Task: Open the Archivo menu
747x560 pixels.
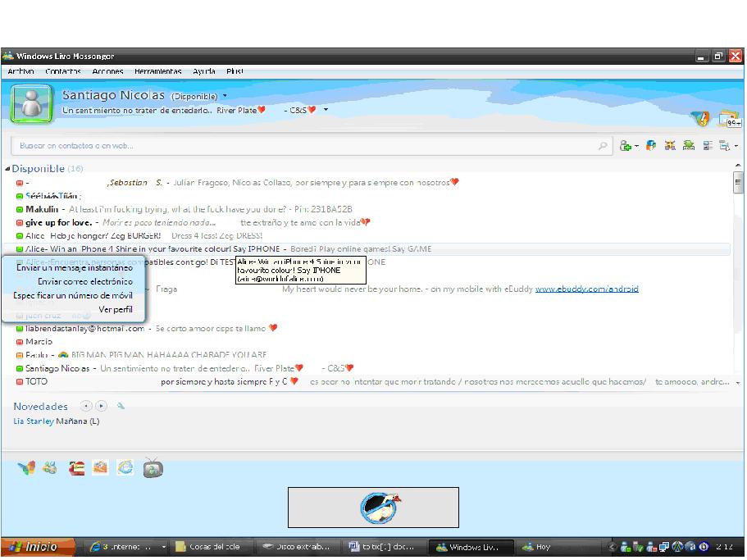Action: tap(20, 71)
